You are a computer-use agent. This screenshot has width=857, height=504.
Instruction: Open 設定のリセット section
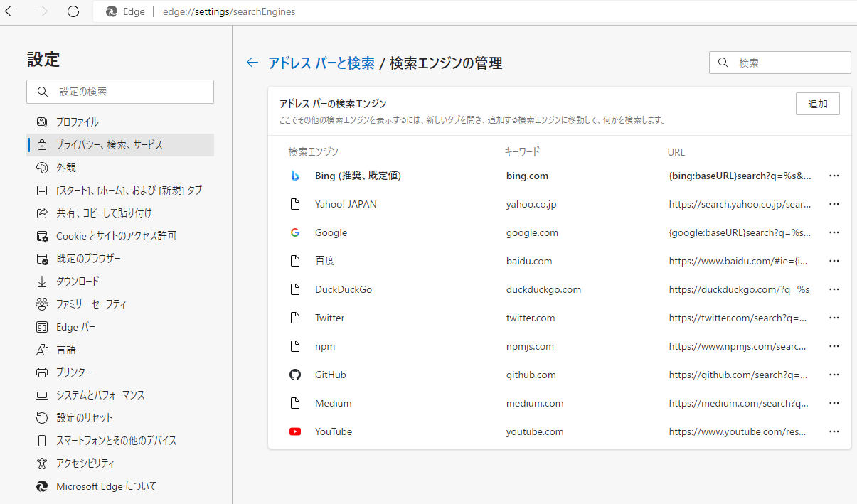[x=120, y=417]
